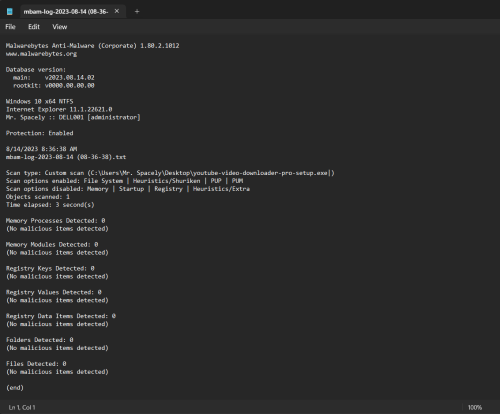Viewport: 500px width, 414px height.
Task: Click the 'Memory Modules Detected: 0' line
Action: pos(52,245)
